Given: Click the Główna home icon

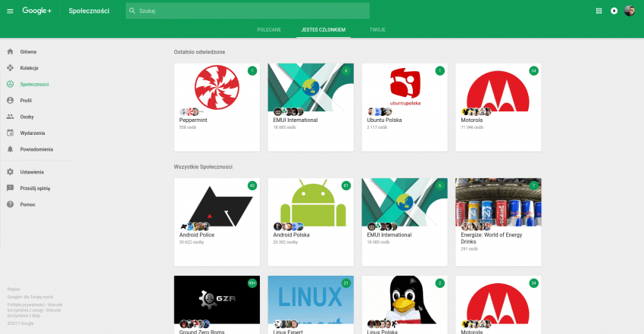Looking at the screenshot, I should click(x=11, y=52).
